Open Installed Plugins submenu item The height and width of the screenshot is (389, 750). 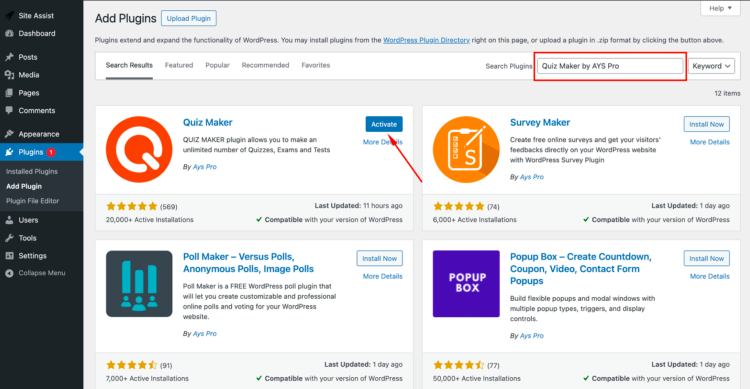coord(32,171)
